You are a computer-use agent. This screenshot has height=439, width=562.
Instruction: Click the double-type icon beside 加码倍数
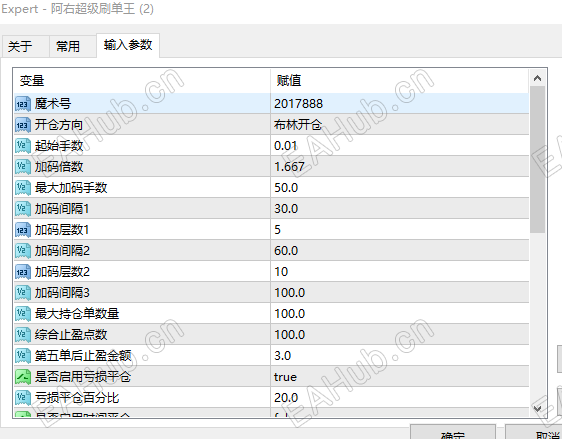click(23, 167)
